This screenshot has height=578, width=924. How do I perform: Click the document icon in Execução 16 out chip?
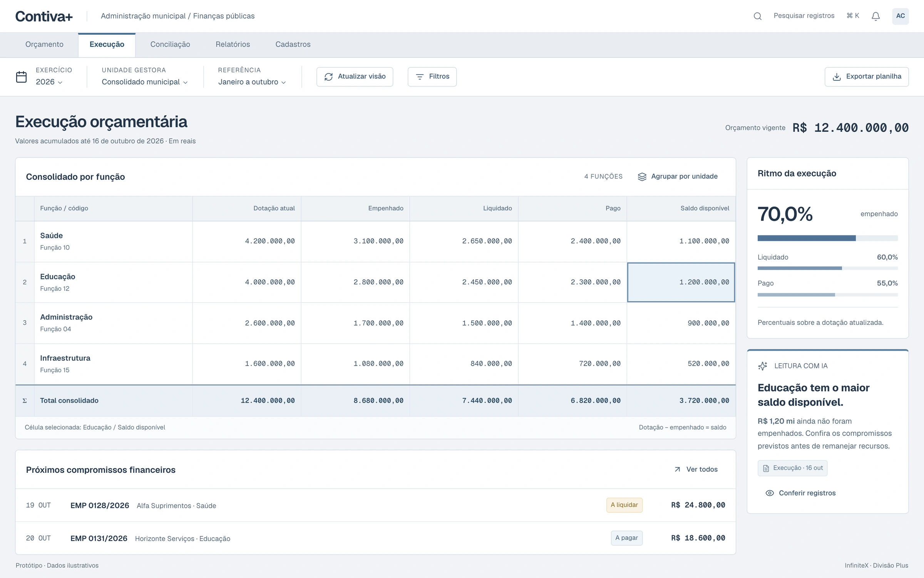(766, 468)
